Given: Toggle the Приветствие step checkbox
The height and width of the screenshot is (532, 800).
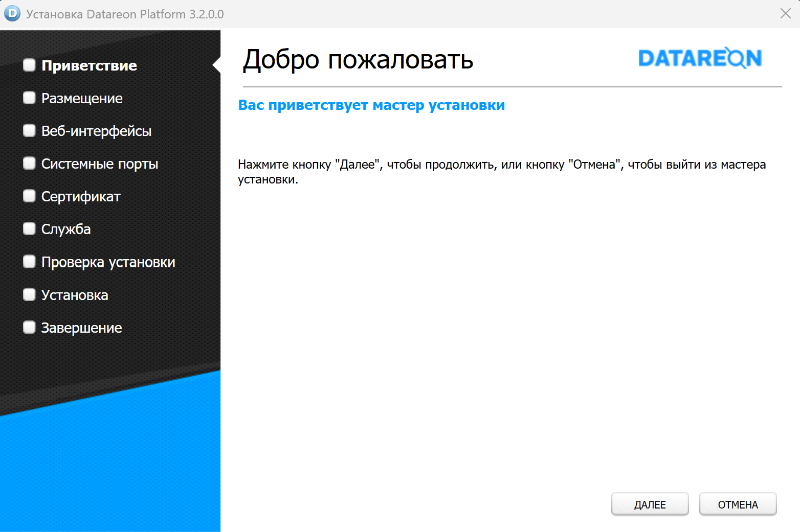Looking at the screenshot, I should 29,65.
